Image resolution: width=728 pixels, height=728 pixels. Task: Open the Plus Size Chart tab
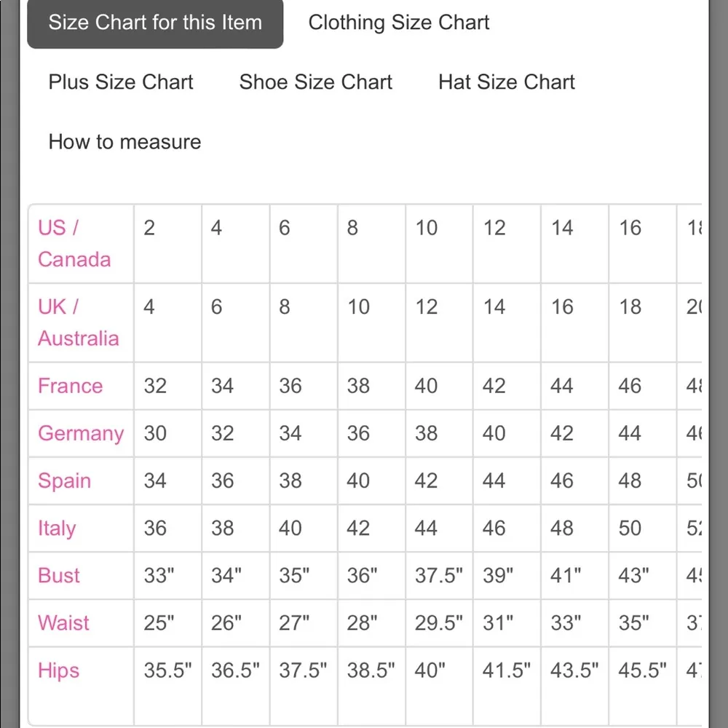pos(121,82)
